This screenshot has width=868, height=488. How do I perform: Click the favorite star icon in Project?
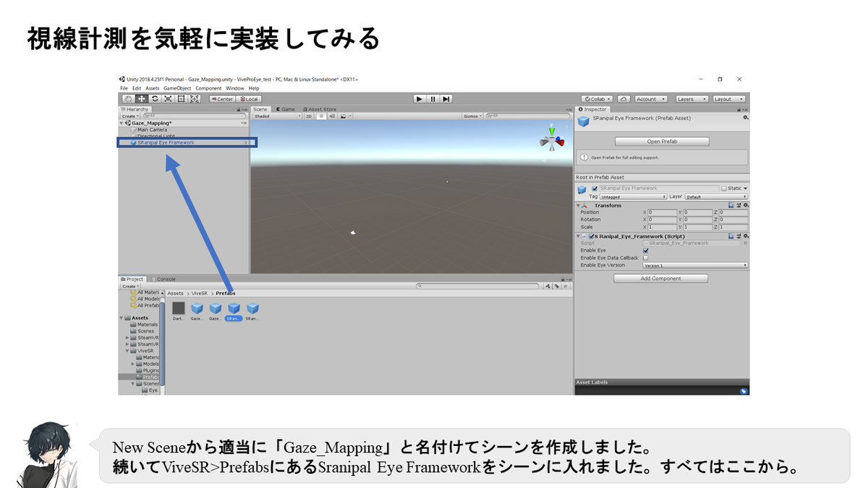[565, 286]
